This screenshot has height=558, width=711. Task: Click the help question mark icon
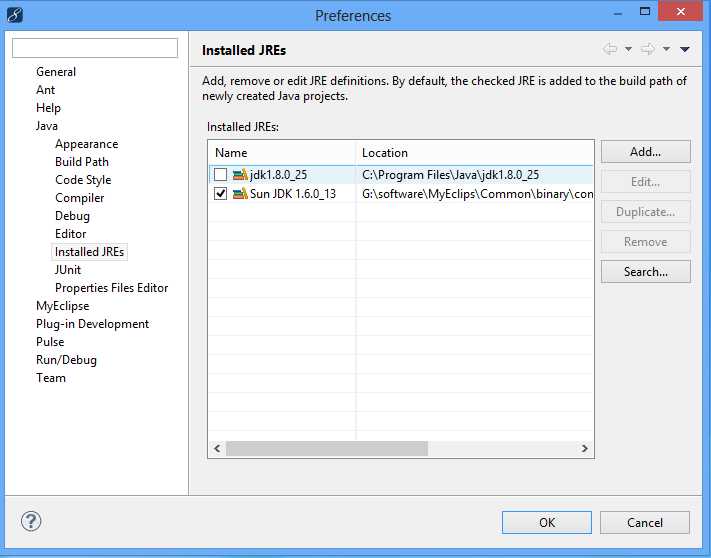pos(31,521)
